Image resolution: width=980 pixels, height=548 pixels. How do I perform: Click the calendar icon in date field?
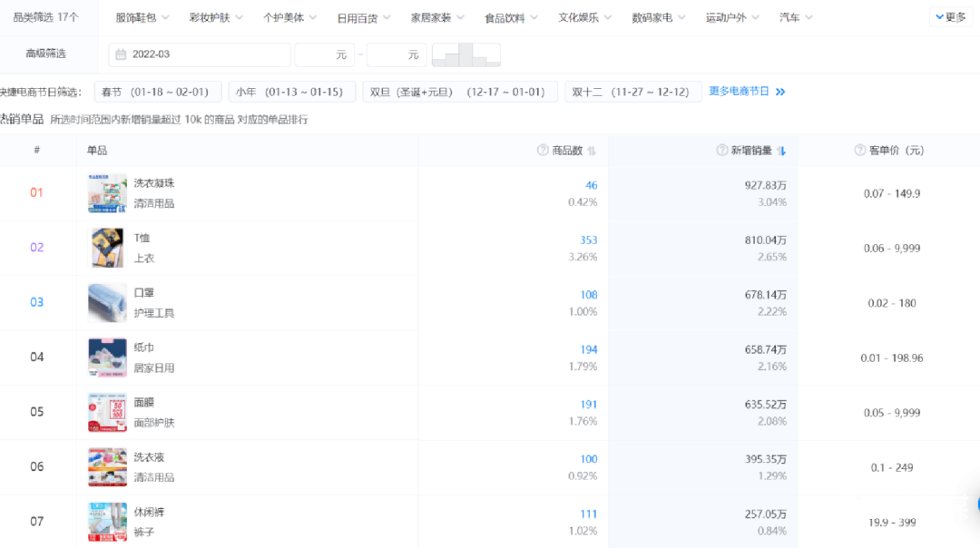tap(121, 54)
